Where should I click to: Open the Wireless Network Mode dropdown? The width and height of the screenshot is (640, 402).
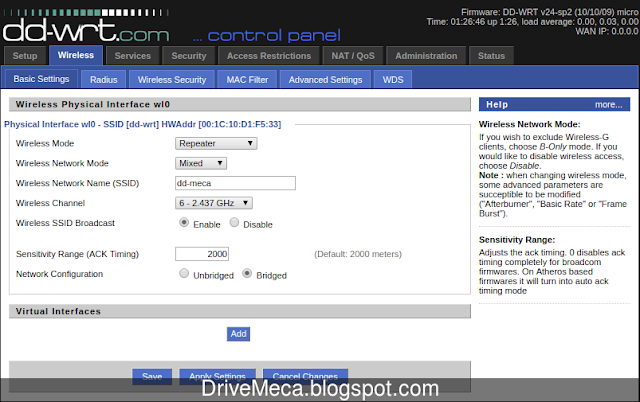click(x=201, y=163)
